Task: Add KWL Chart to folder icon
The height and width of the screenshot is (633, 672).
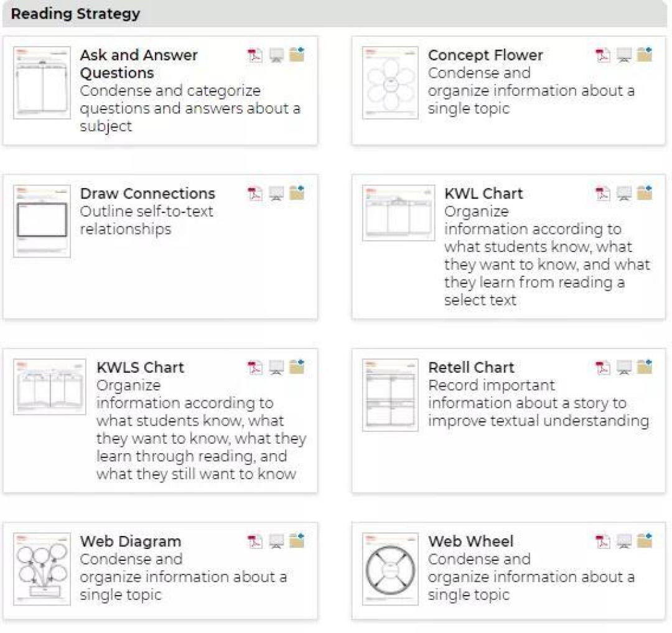Action: [645, 194]
